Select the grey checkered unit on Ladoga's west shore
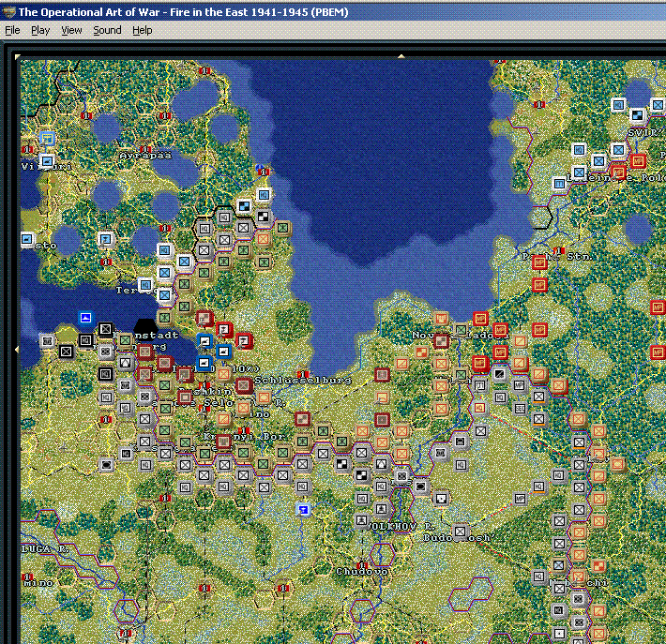 [x=264, y=217]
